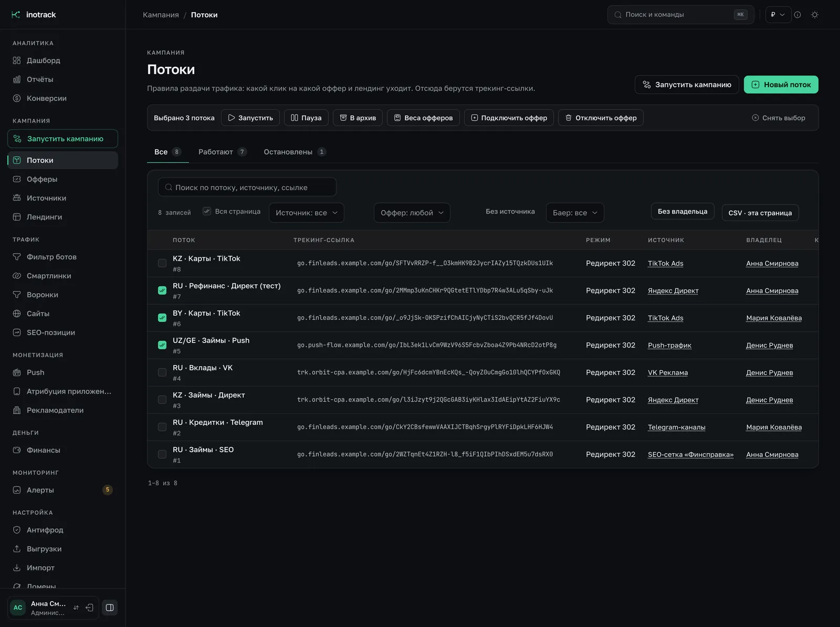840x627 pixels.
Task: Click the Поиск по потоку search field
Action: pos(247,187)
